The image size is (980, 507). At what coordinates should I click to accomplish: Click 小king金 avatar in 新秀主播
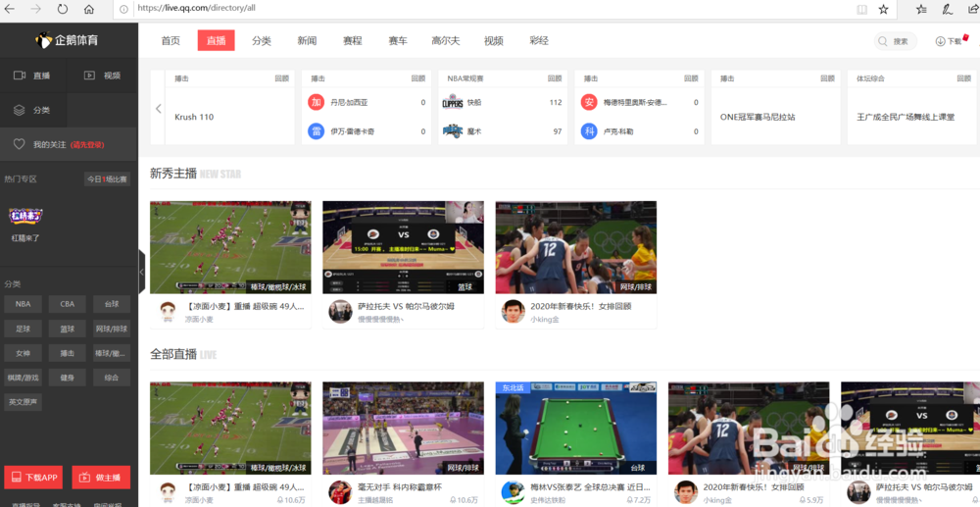pyautogui.click(x=514, y=311)
